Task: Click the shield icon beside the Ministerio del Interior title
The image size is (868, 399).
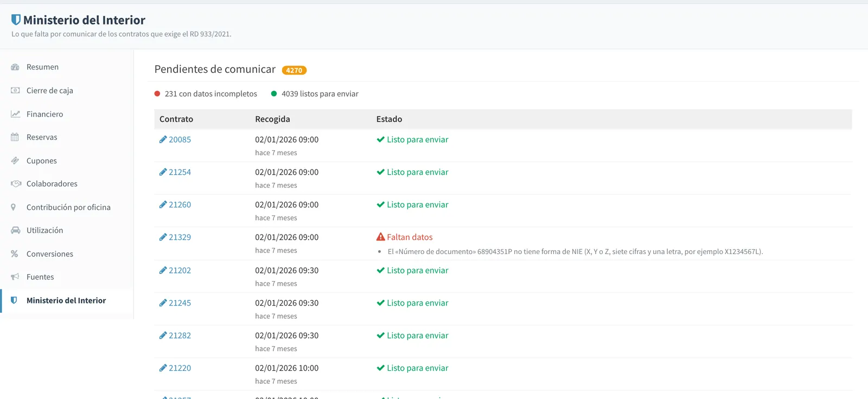Action: 16,20
